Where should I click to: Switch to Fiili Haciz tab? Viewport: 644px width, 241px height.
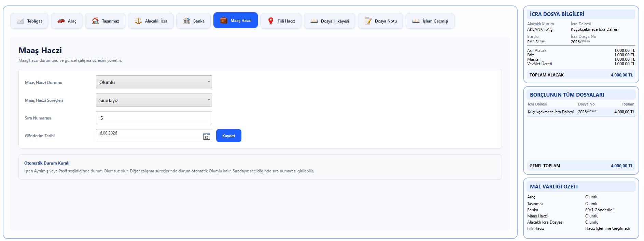[x=281, y=21]
